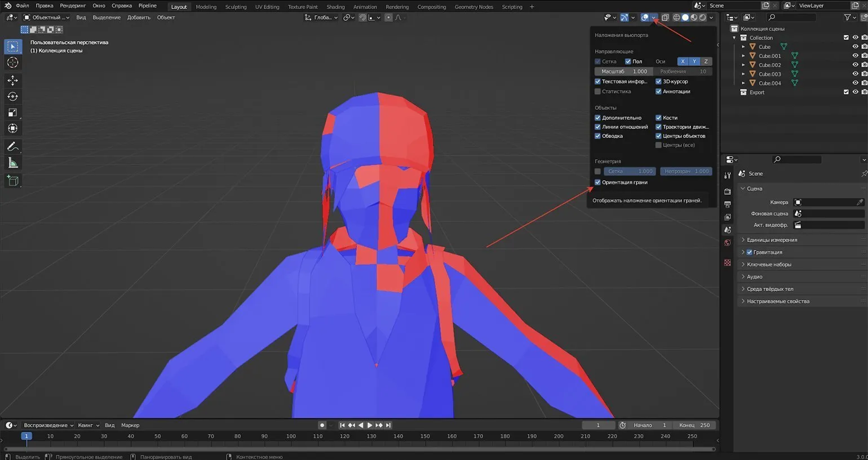Click the Z axis button in overlays
Screen dimensions: 868x460
point(706,61)
